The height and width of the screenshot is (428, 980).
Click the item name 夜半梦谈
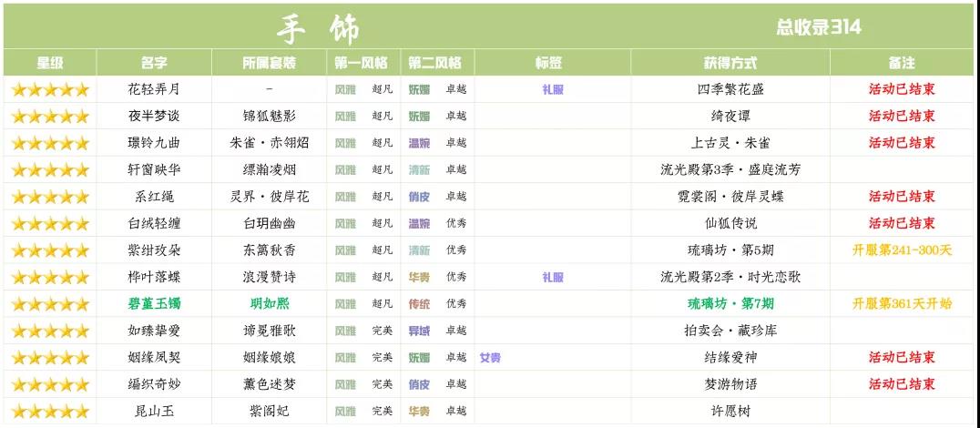click(154, 117)
